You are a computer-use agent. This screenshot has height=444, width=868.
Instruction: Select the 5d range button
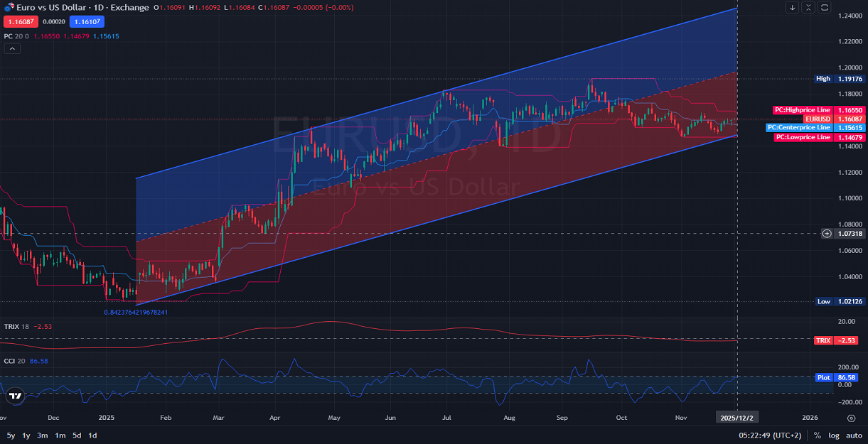coord(76,434)
